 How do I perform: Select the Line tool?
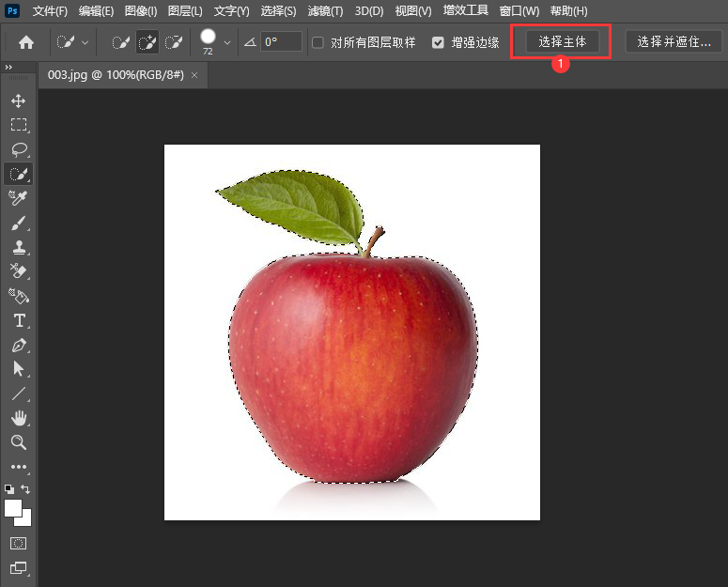19,394
